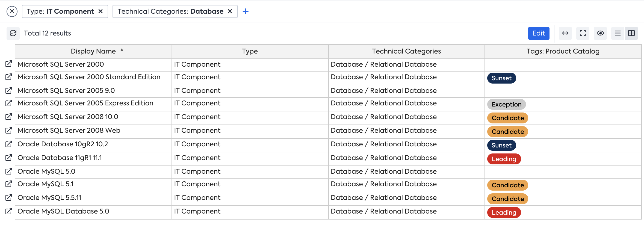Image resolution: width=644 pixels, height=225 pixels.
Task: Sort by the Display Name column header
Action: pyautogui.click(x=93, y=51)
